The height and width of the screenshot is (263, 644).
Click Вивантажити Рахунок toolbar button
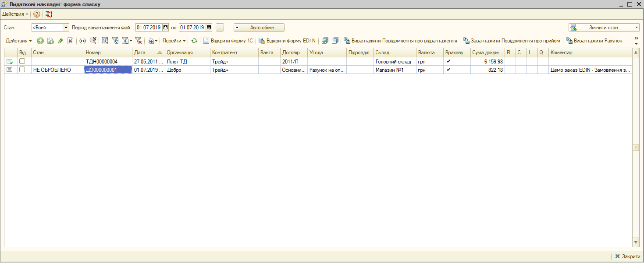[594, 41]
